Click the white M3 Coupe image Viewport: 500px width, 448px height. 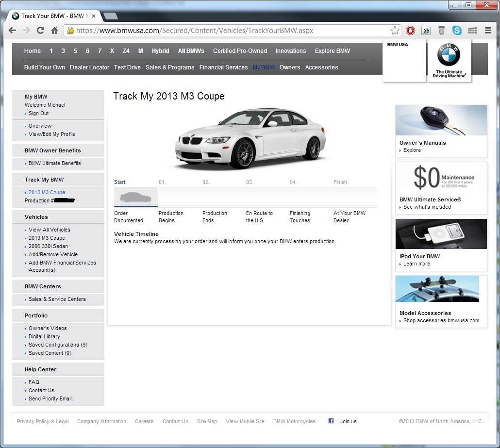pyautogui.click(x=250, y=138)
